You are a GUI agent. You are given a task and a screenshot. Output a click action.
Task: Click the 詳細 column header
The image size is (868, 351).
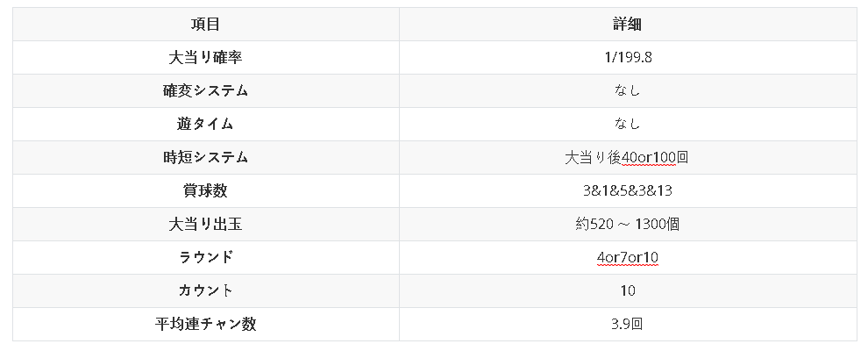tap(627, 25)
